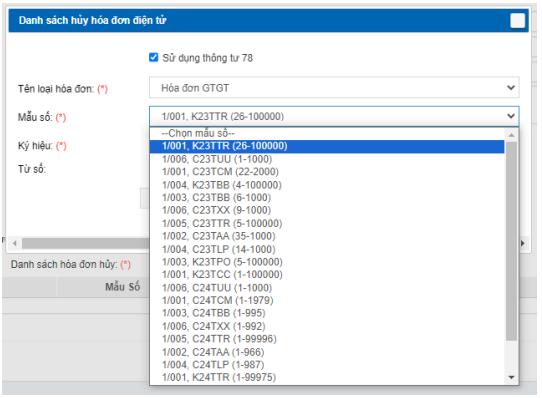Click the horizontal scrollbar right arrow
542x398 pixels.
coord(523,243)
